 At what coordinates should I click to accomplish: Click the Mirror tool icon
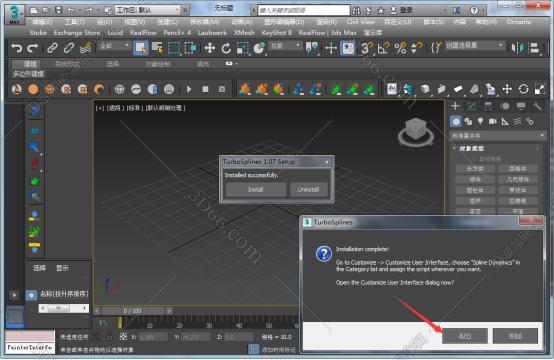(x=518, y=48)
